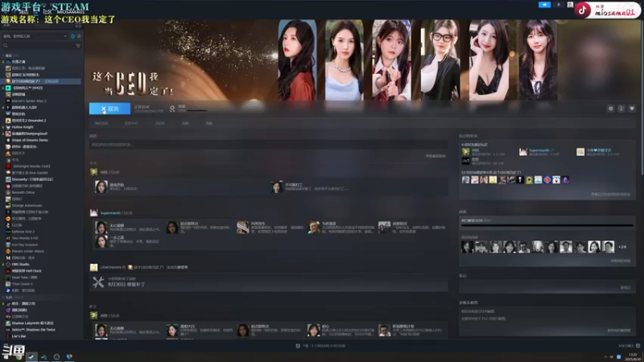Image resolution: width=644 pixels, height=362 pixels.
Task: Select Titan Quest II in library
Action: [x=23, y=284]
